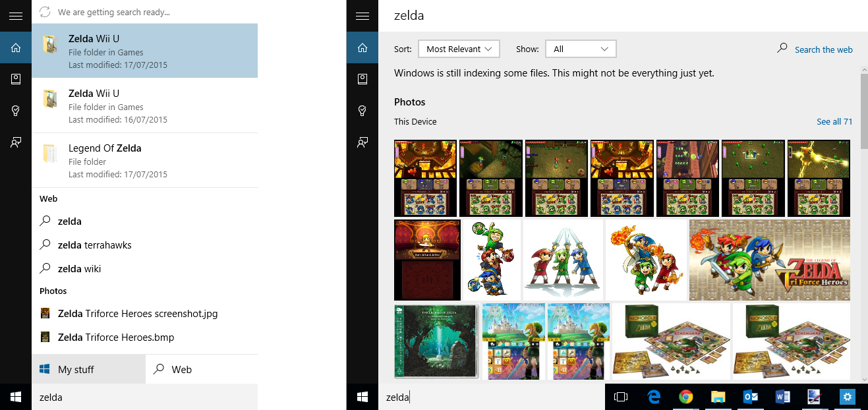This screenshot has width=868, height=410.
Task: Open Zelda Wii U folder modified 16/07/2015
Action: [144, 105]
